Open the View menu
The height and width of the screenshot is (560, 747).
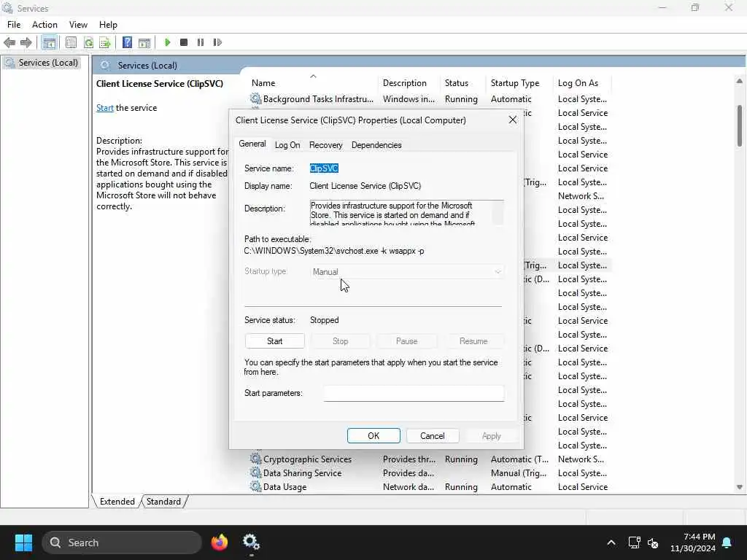[78, 25]
